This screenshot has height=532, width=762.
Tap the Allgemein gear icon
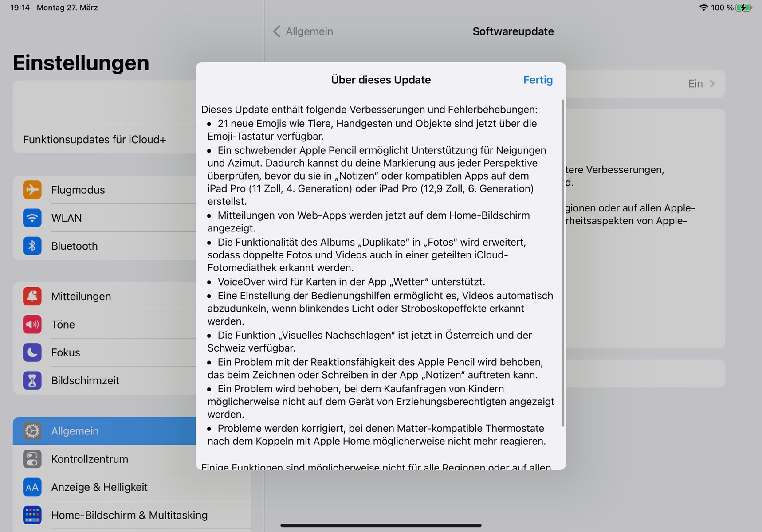coord(32,431)
